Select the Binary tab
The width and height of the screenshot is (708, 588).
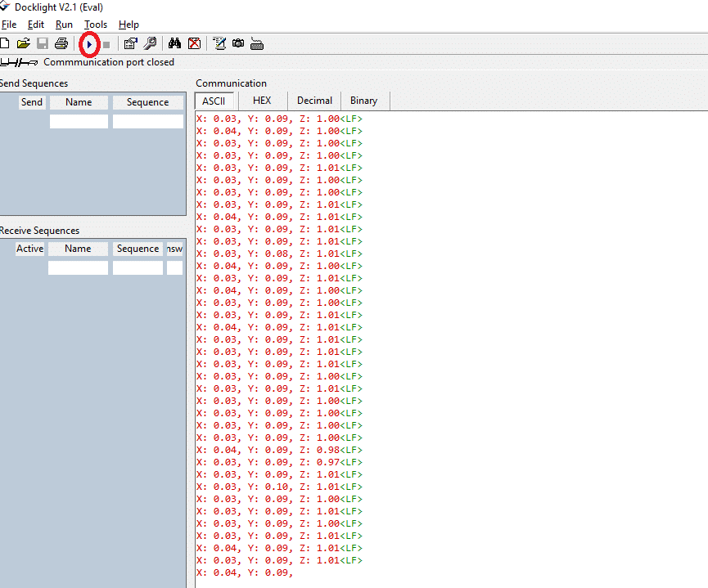point(364,101)
